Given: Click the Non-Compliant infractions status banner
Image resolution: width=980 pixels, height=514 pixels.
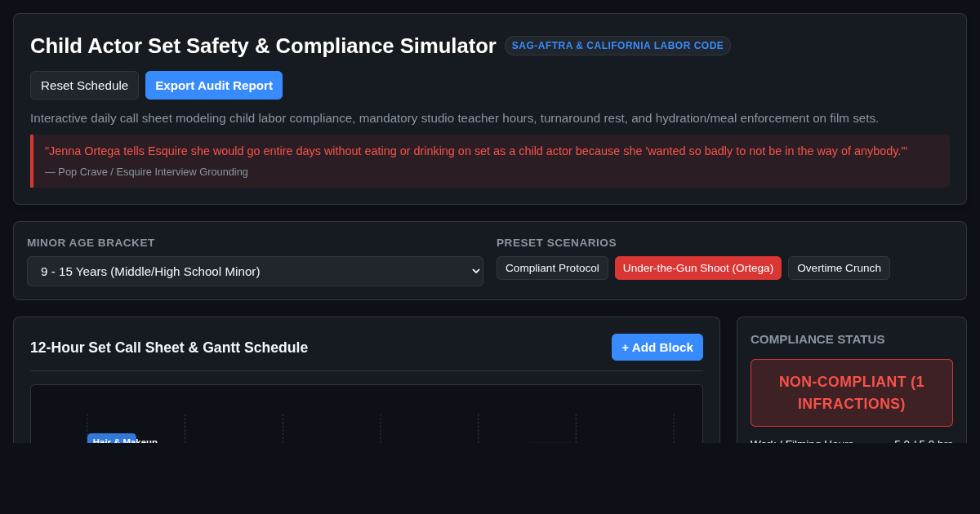Looking at the screenshot, I should (x=852, y=392).
